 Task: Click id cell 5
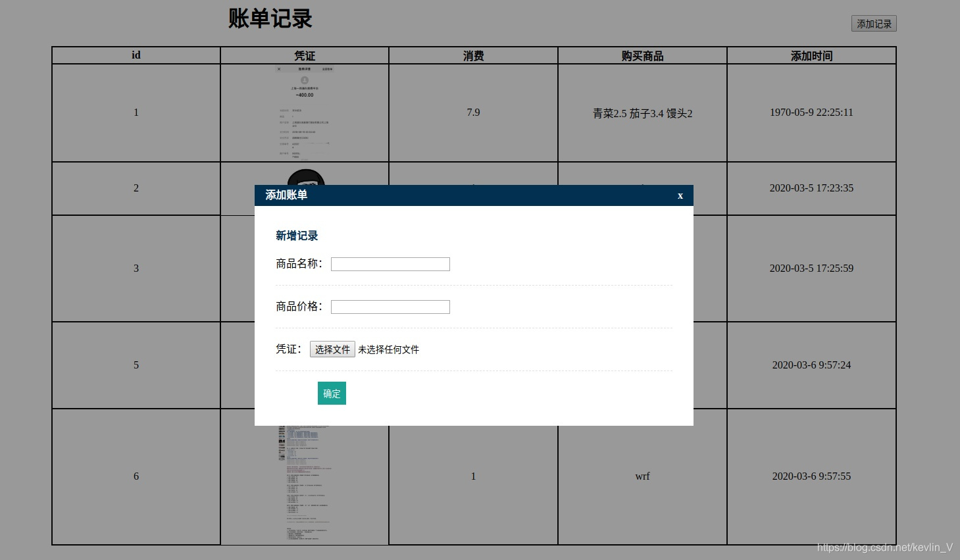point(136,365)
